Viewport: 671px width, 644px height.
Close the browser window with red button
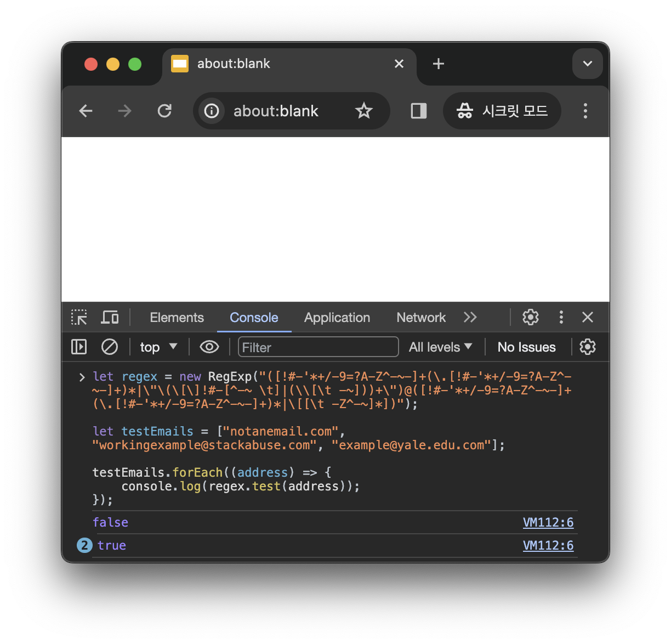point(91,64)
